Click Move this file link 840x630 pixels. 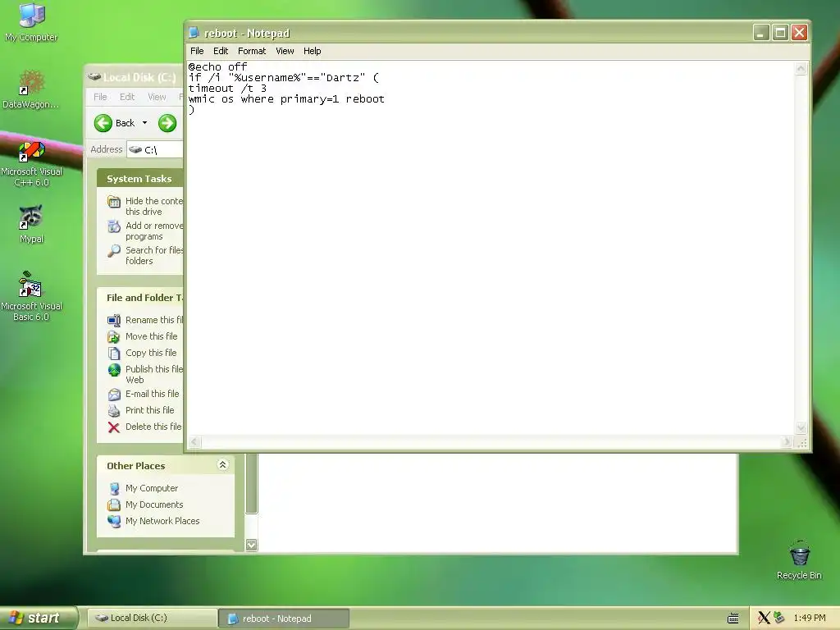pyautogui.click(x=152, y=336)
